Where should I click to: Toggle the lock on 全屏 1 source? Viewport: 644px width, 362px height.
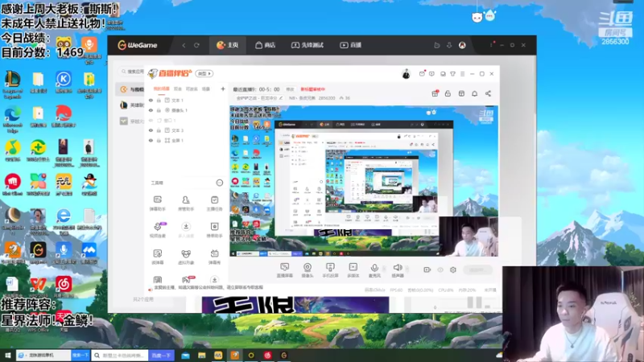159,140
